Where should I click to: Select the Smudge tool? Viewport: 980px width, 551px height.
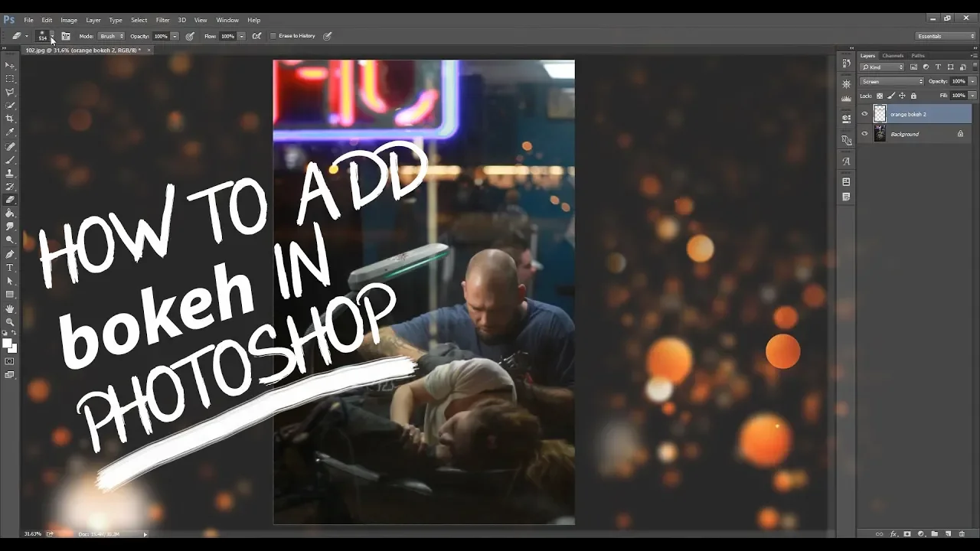pyautogui.click(x=10, y=227)
